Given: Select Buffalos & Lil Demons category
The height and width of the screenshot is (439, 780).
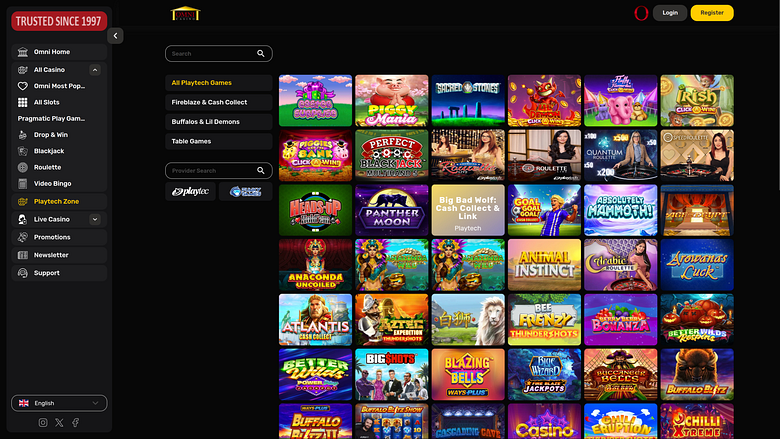Looking at the screenshot, I should [x=219, y=122].
